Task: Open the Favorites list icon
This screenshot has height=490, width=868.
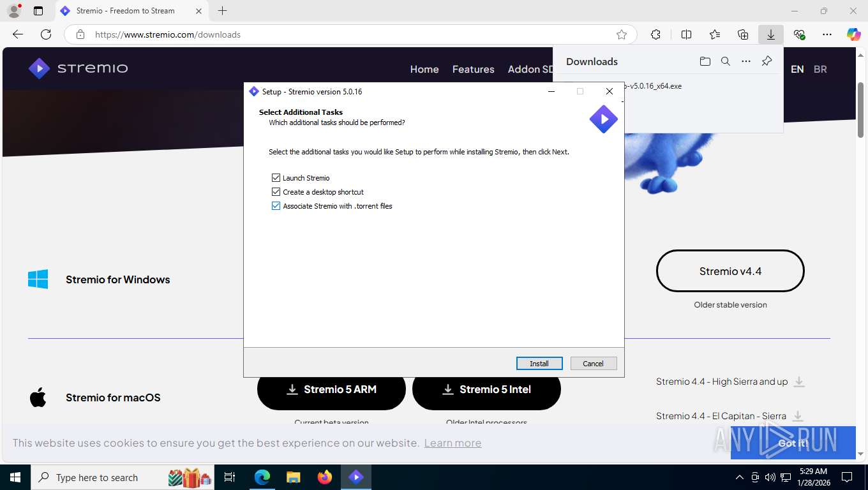Action: pyautogui.click(x=715, y=34)
